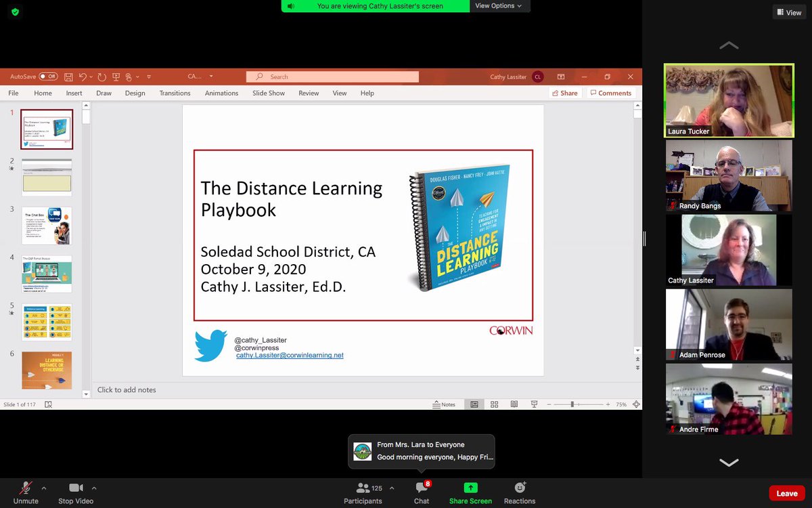Select the Normal view icon
The image size is (812, 508).
474,404
